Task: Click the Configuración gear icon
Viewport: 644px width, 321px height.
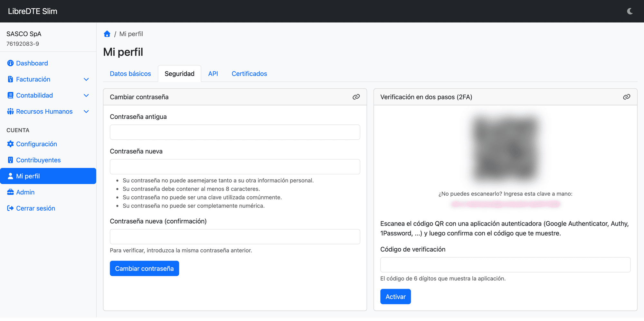Action: (x=10, y=144)
